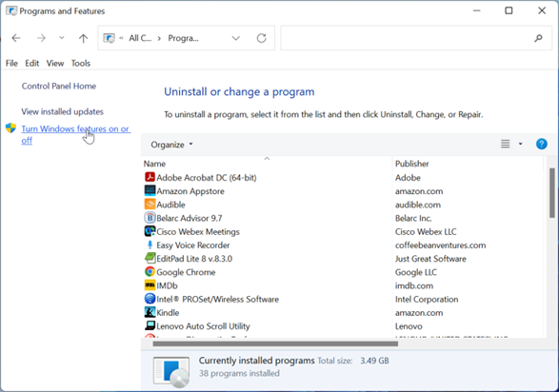Click the horizontal scrollbar thumb

click(275, 343)
